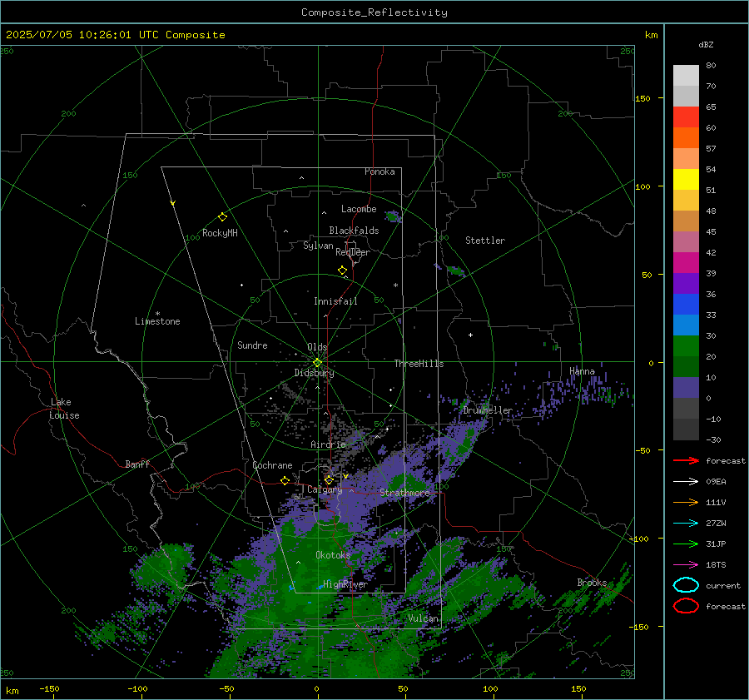Click the Limestone label on map

point(157,321)
